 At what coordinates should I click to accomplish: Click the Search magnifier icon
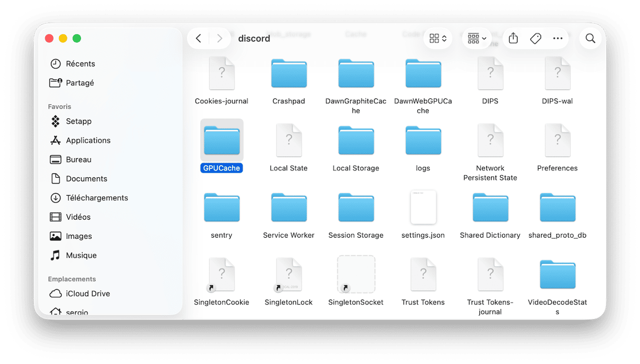pos(590,38)
